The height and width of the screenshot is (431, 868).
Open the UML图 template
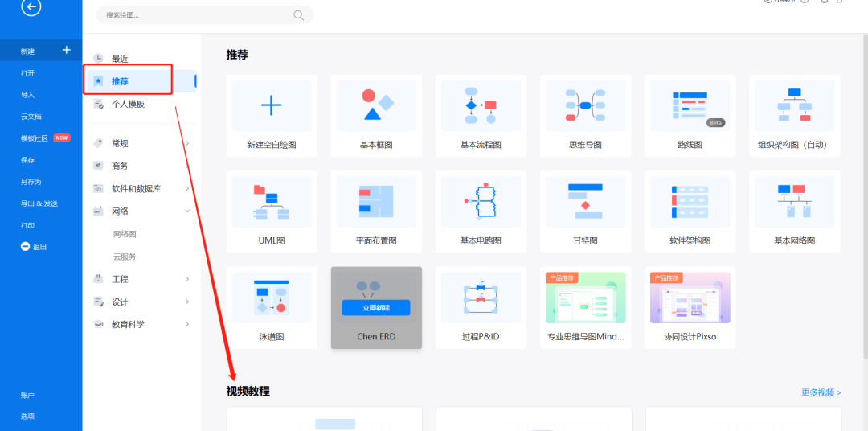pyautogui.click(x=272, y=212)
